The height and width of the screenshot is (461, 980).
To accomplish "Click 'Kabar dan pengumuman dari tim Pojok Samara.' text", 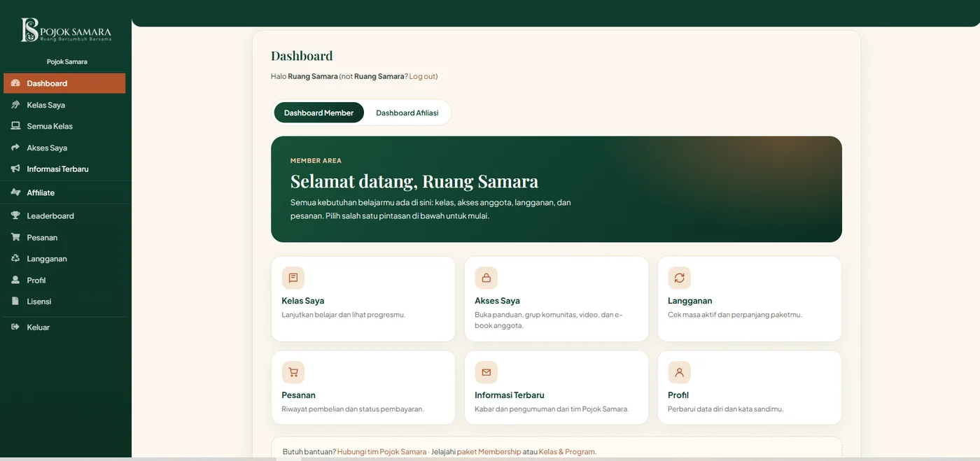I will pos(552,409).
